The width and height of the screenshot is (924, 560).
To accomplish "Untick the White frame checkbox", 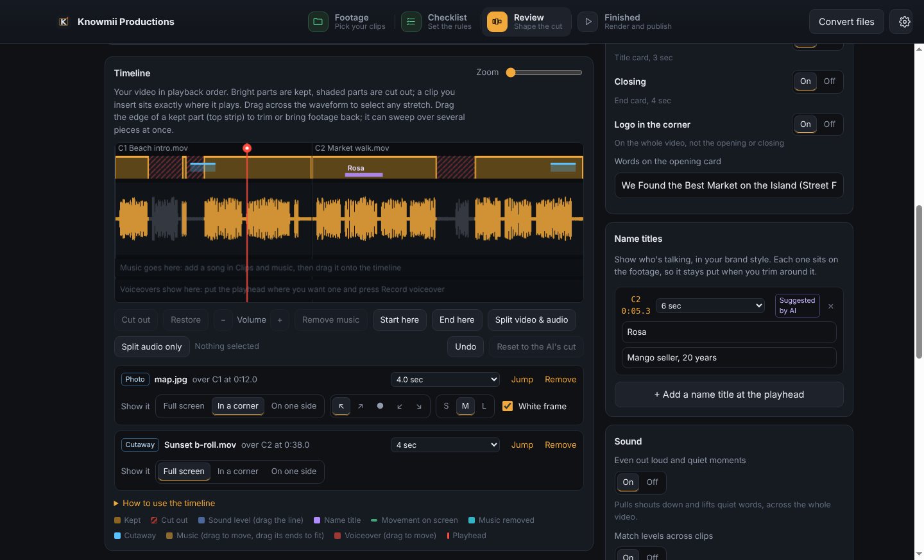I will pos(508,406).
